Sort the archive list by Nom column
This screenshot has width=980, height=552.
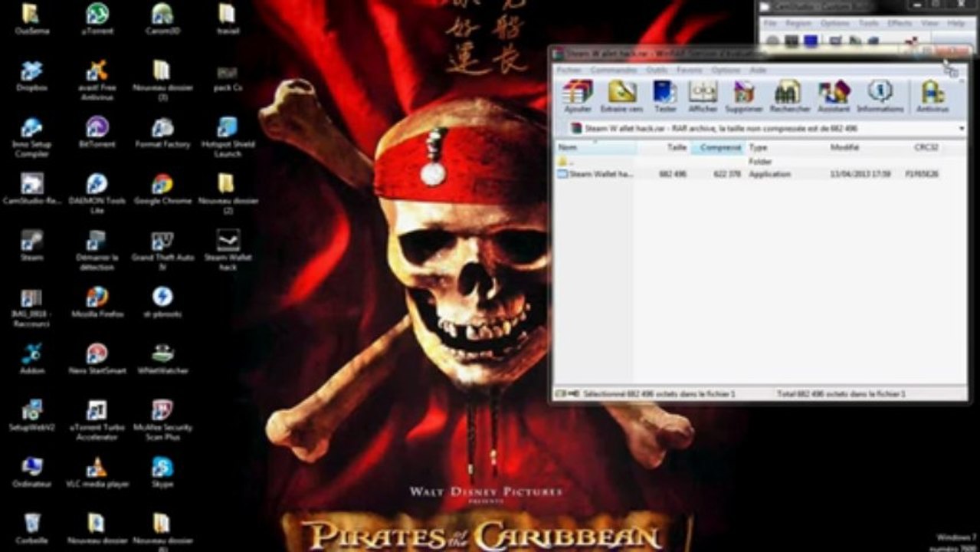tap(595, 147)
